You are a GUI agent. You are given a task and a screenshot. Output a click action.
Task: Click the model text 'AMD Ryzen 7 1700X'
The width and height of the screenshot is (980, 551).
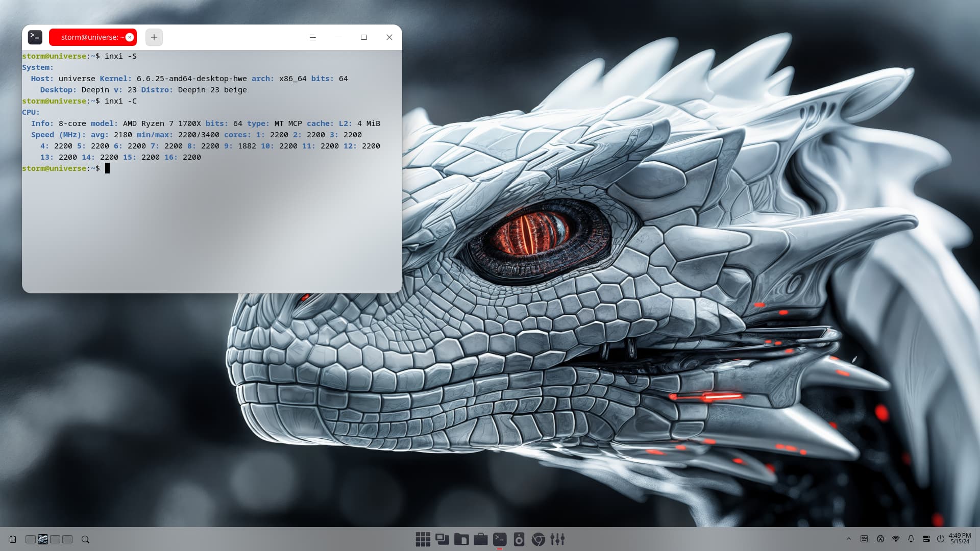(162, 123)
